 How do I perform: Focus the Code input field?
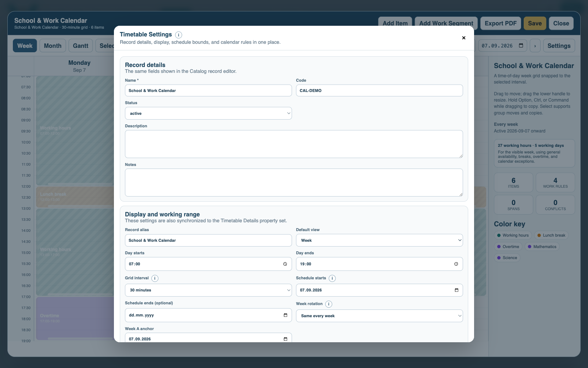click(379, 91)
